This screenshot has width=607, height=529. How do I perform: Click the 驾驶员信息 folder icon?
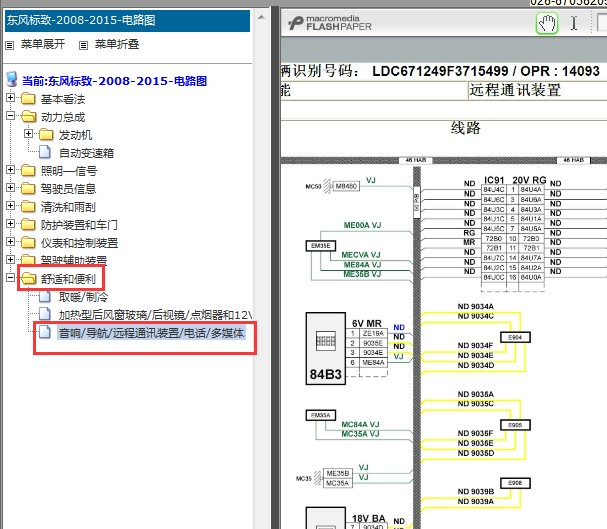[x=28, y=188]
